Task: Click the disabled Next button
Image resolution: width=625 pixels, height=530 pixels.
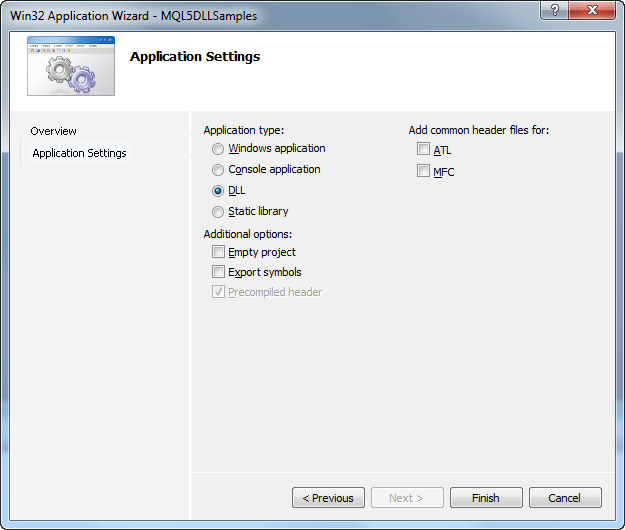Action: click(407, 498)
